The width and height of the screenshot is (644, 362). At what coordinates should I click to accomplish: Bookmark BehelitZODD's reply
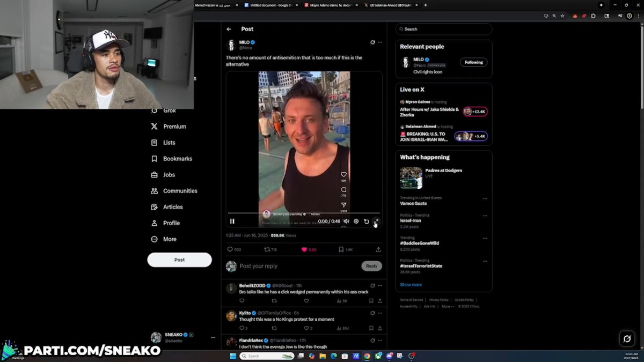[371, 301]
